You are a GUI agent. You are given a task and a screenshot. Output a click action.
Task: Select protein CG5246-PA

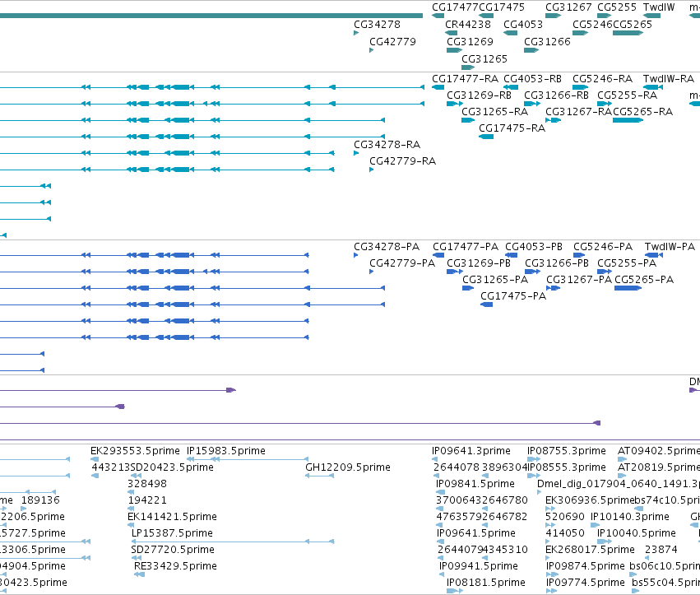coord(603,247)
